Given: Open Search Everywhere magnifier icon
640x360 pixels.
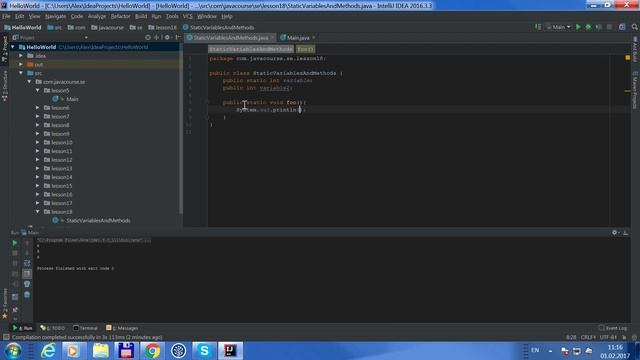Looking at the screenshot, I should point(635,27).
